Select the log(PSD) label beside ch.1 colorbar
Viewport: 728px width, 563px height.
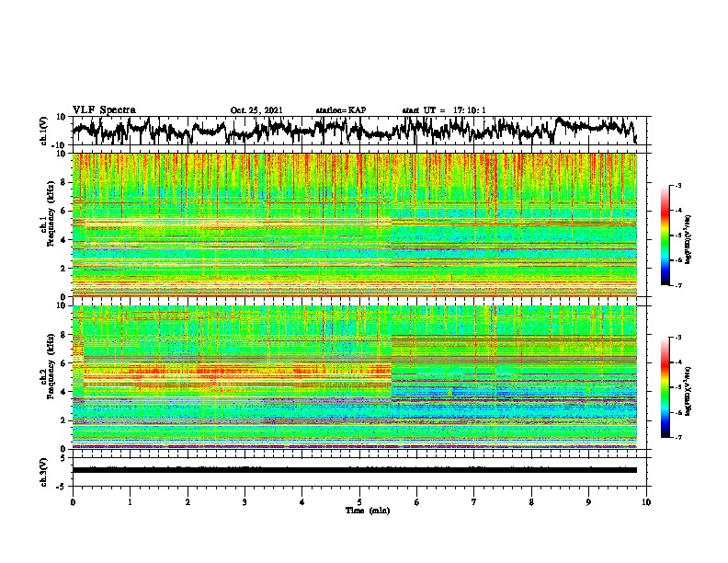coord(688,240)
